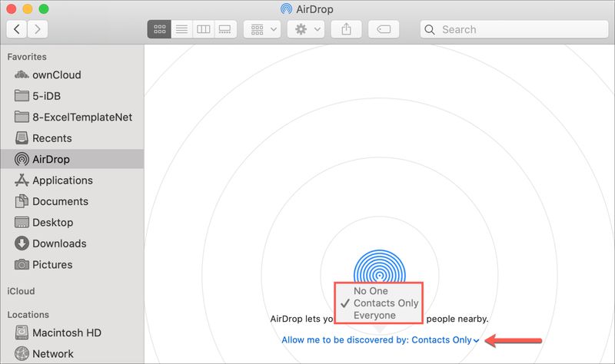Choose Everyone in discovery menu
Screen dimensions: 615x364
(x=378, y=316)
